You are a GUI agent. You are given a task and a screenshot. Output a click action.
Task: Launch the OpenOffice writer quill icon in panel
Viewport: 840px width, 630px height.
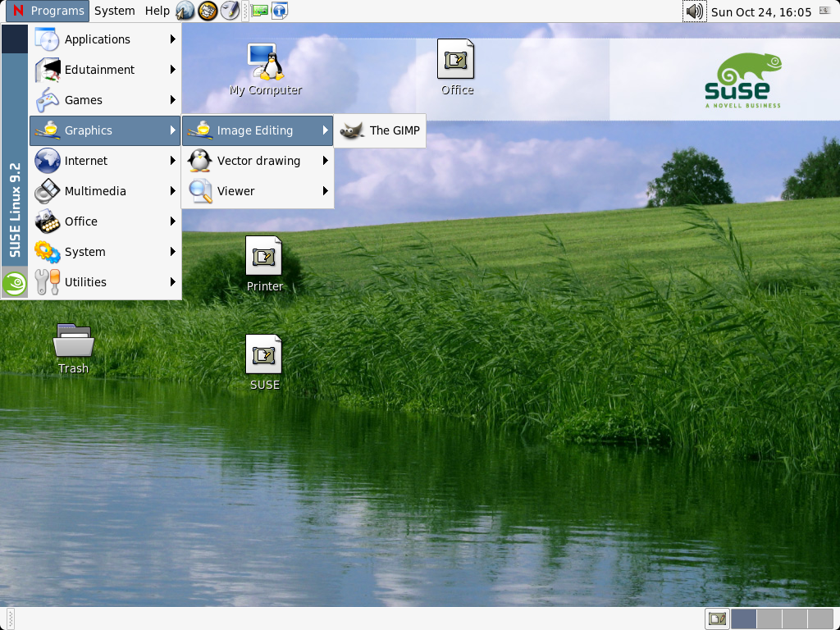click(x=230, y=11)
